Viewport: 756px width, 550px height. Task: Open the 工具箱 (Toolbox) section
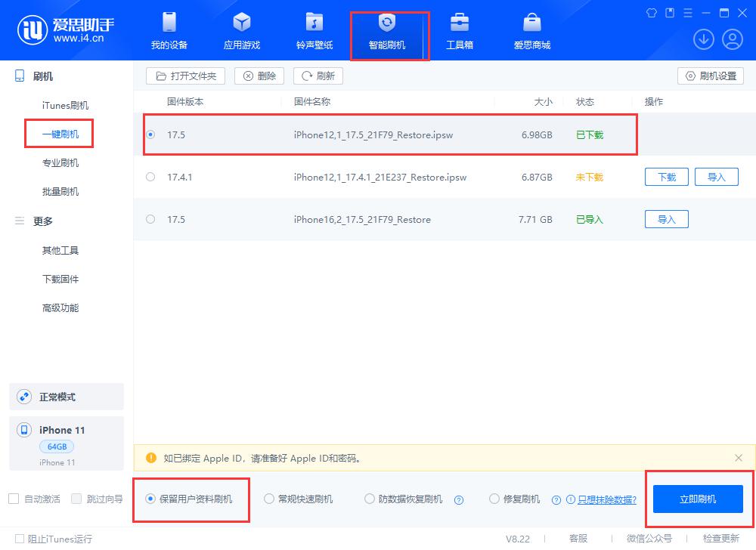click(460, 30)
